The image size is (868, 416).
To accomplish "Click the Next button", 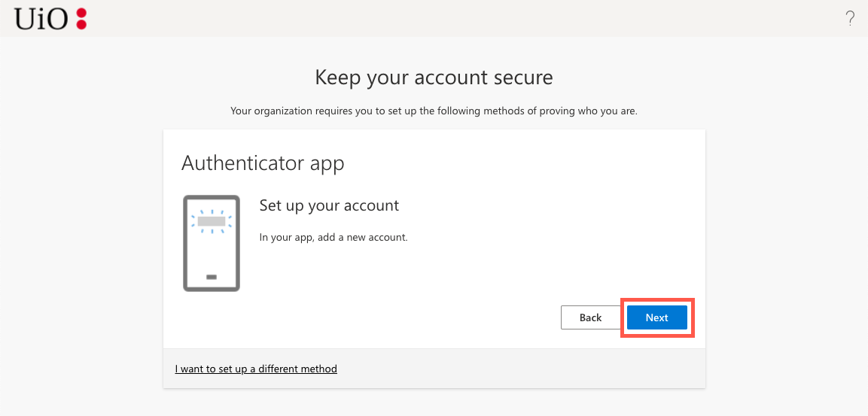I will (657, 317).
